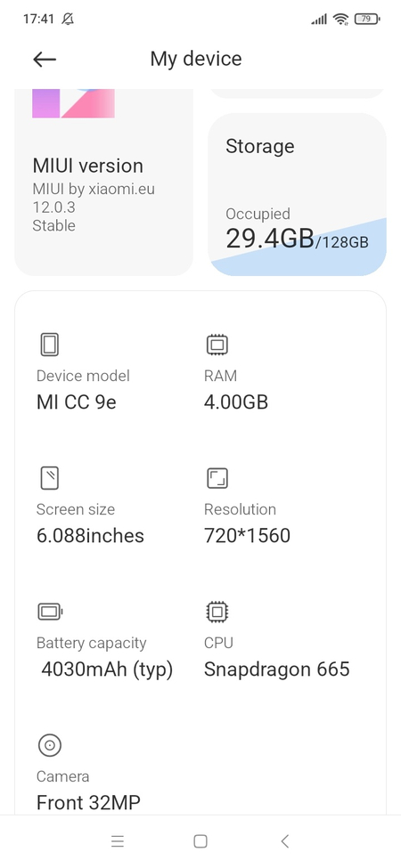The height and width of the screenshot is (868, 401).
Task: Tap the 29.4GB occupied storage value
Action: pos(270,238)
